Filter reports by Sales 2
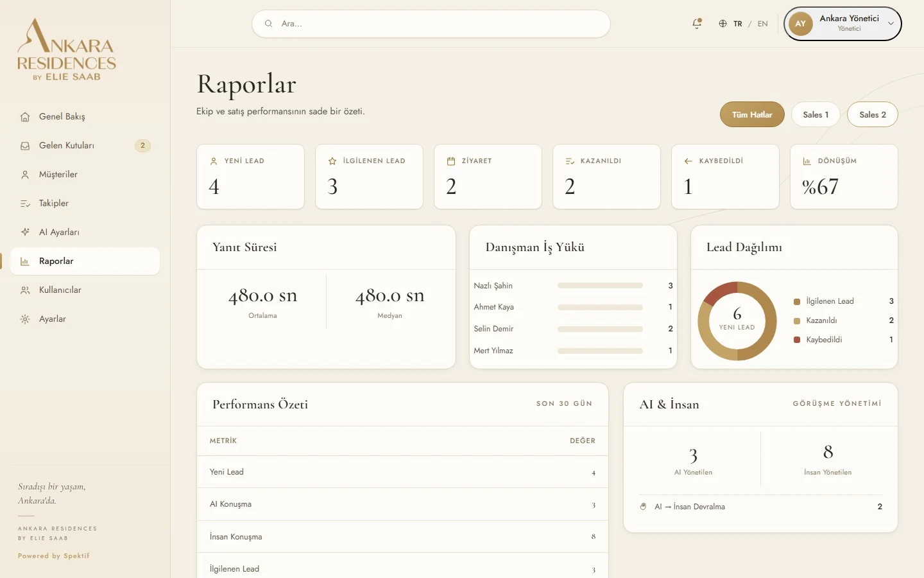The width and height of the screenshot is (924, 578). click(x=873, y=114)
